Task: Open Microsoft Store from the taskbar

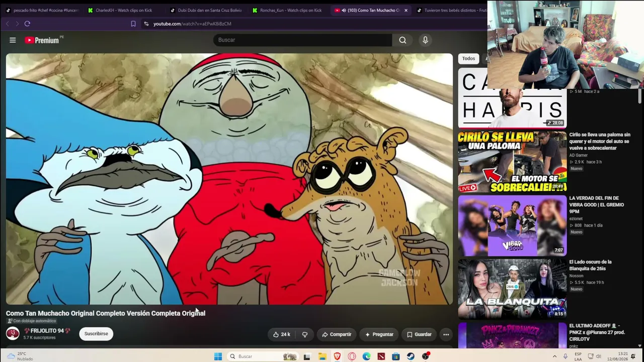Action: coord(396,356)
